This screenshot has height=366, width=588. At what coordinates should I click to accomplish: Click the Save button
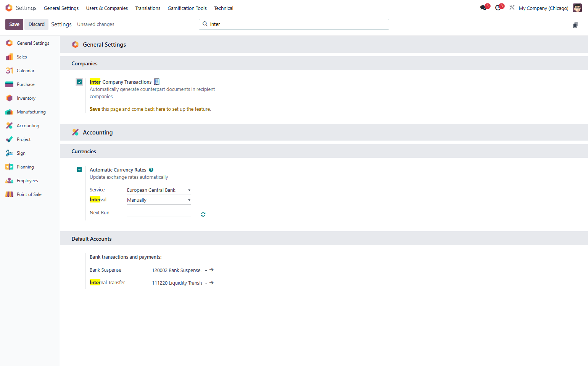pyautogui.click(x=14, y=24)
